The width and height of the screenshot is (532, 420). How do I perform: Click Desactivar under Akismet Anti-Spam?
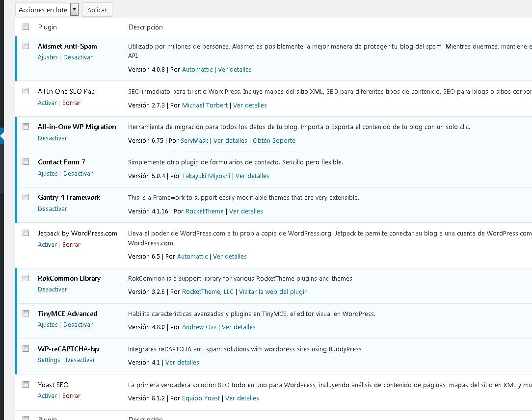[x=78, y=57]
